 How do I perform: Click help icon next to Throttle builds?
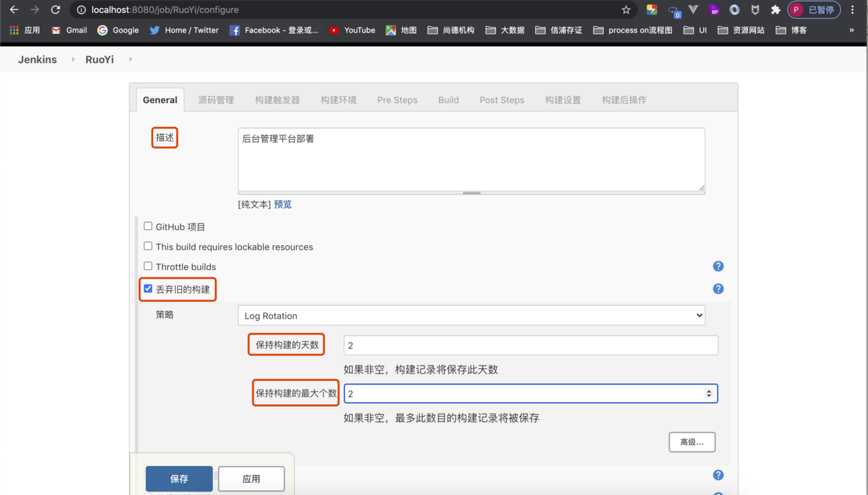pyautogui.click(x=718, y=266)
